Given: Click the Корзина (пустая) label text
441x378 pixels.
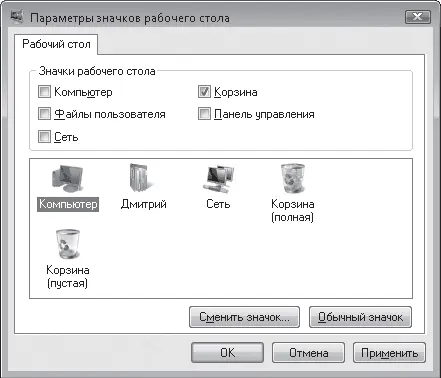Looking at the screenshot, I should [68, 276].
